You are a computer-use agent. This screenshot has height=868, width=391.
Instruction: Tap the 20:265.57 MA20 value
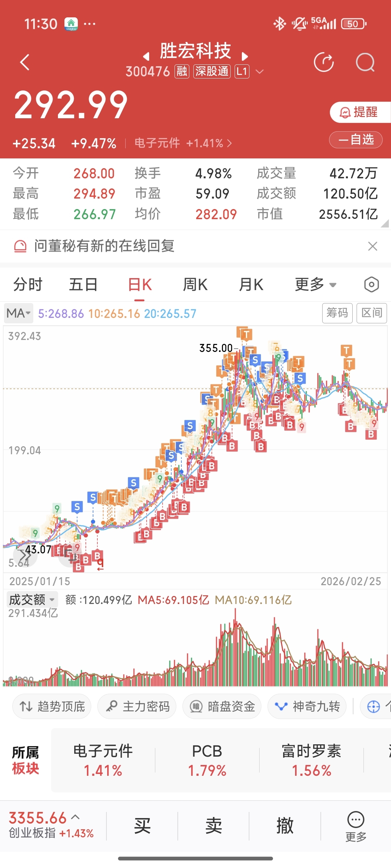tap(170, 314)
